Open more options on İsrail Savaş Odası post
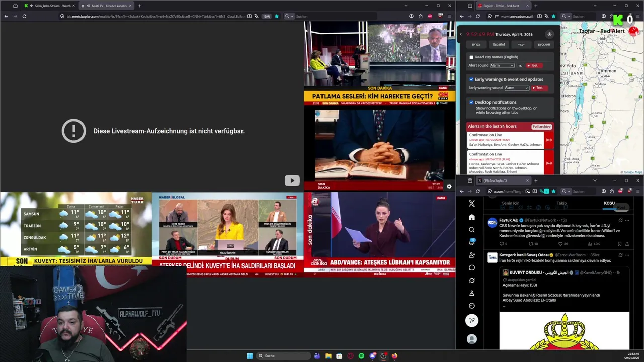This screenshot has height=362, width=644. 627,255
